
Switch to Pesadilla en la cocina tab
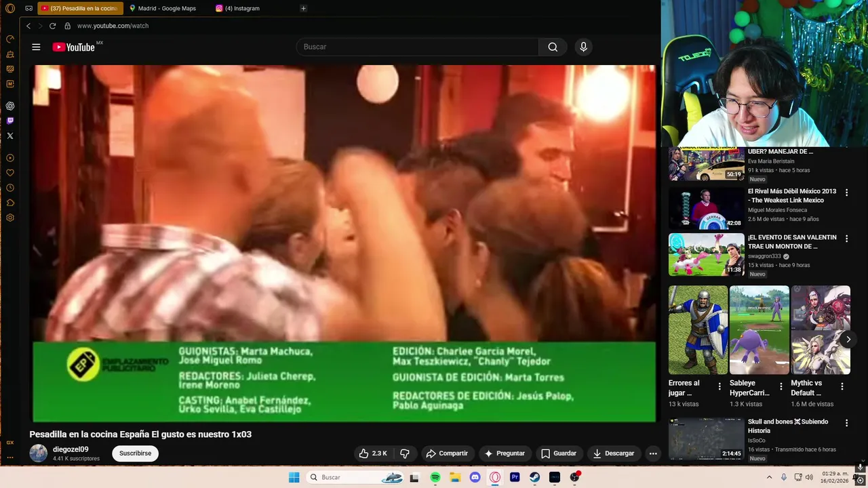click(x=81, y=8)
